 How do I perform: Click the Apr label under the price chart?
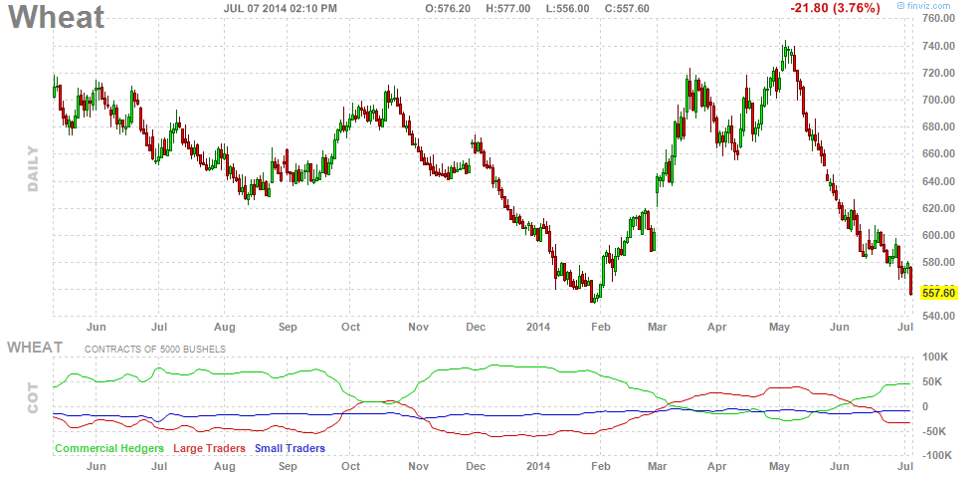tap(718, 327)
